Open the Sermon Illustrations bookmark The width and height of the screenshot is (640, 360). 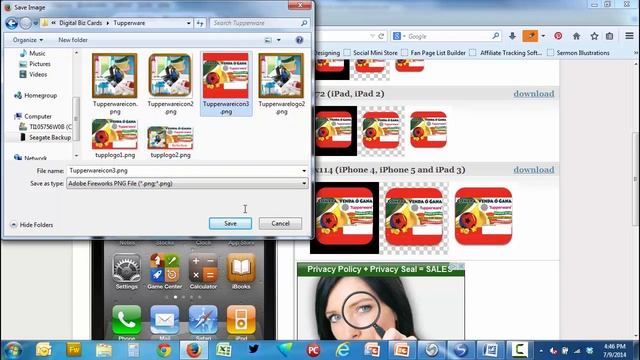(578, 53)
